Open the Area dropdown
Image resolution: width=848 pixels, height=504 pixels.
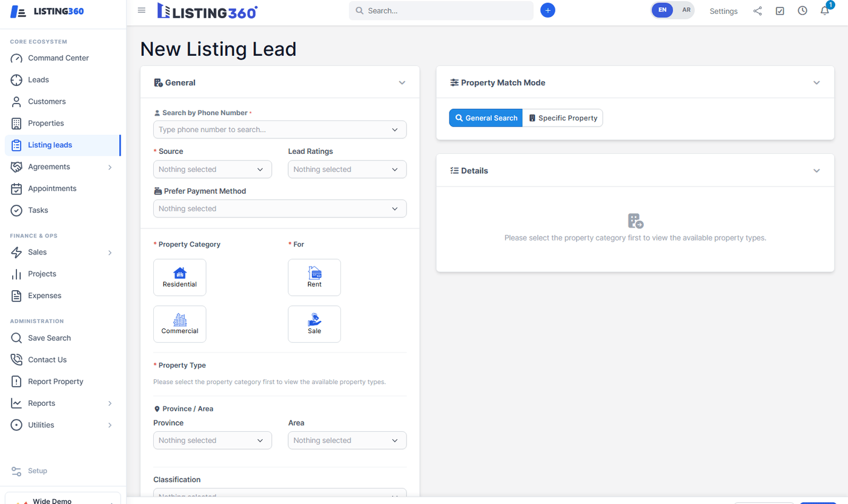347,440
